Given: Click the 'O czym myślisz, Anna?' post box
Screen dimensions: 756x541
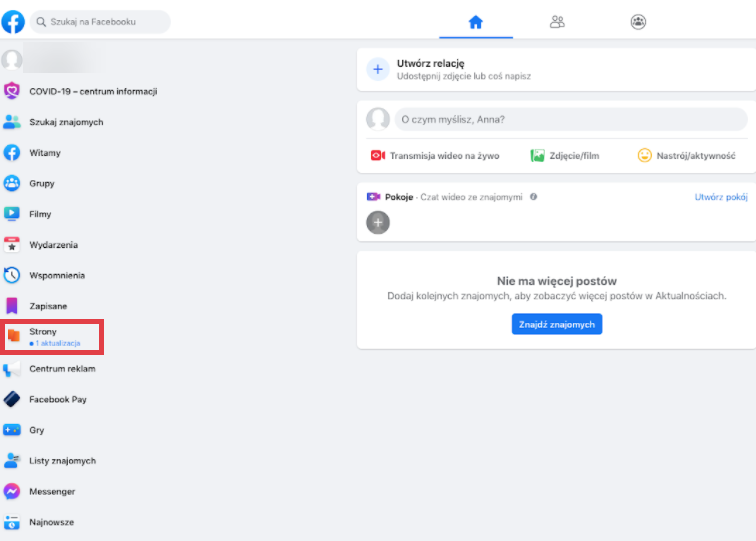Looking at the screenshot, I should (570, 119).
